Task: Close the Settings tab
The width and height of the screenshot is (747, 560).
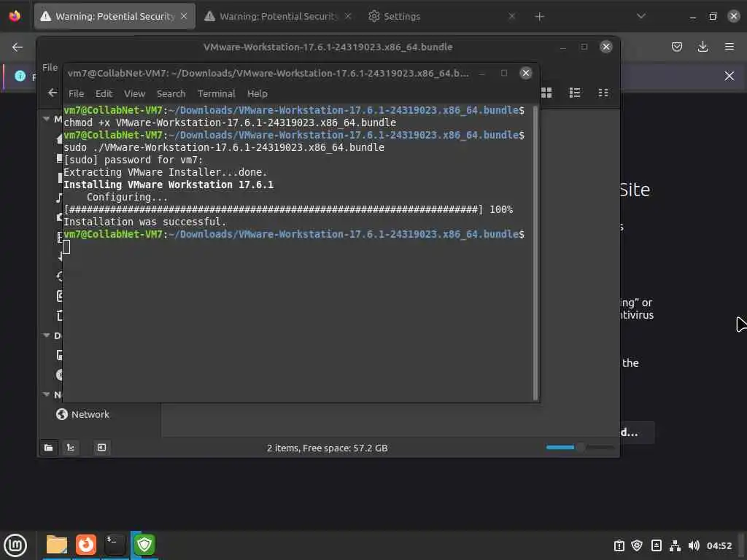Action: pyautogui.click(x=511, y=16)
